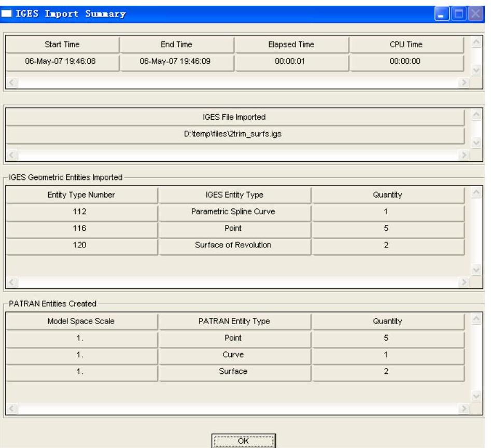Click down arrow in PATRAN Entities Created table
491x448 pixels.
476,396
